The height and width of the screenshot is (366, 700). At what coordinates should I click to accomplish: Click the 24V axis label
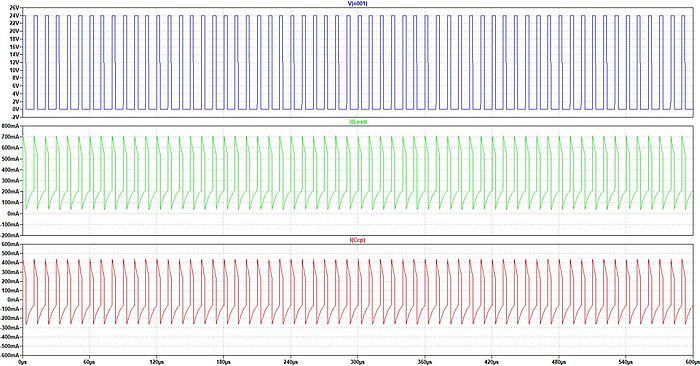point(14,16)
